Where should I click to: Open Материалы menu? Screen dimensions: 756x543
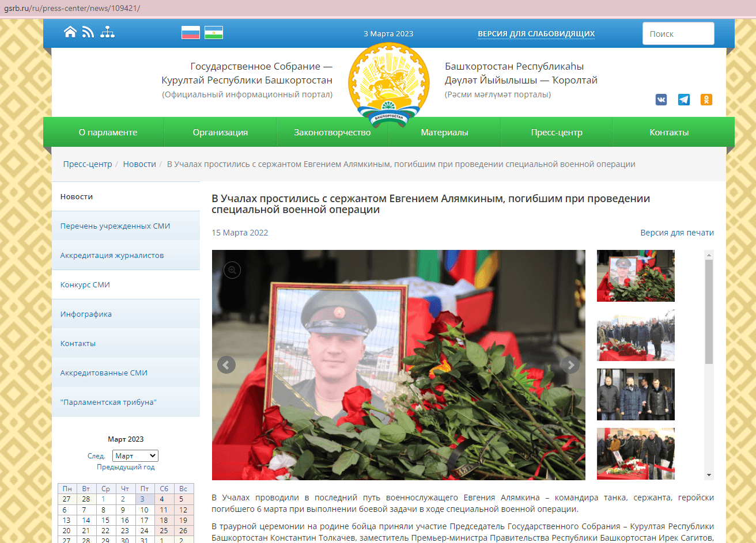(444, 132)
